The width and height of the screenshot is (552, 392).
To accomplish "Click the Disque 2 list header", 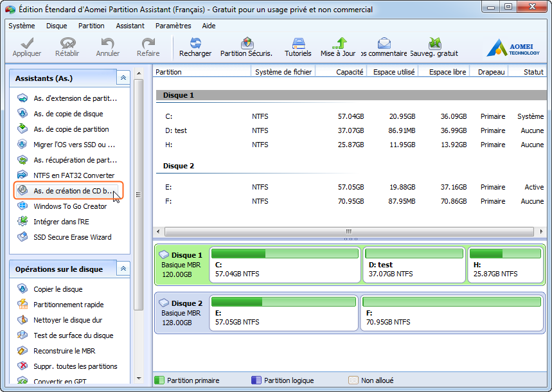I will (352, 166).
